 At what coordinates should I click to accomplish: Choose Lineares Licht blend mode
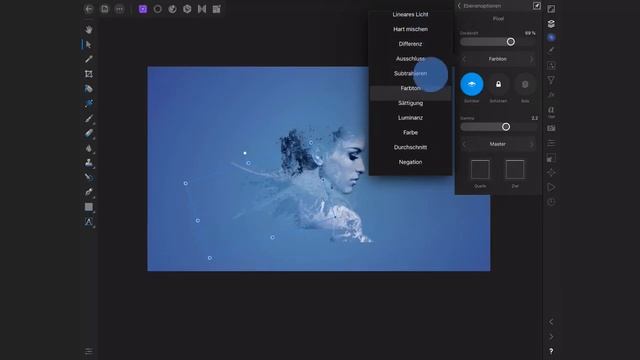coord(410,14)
